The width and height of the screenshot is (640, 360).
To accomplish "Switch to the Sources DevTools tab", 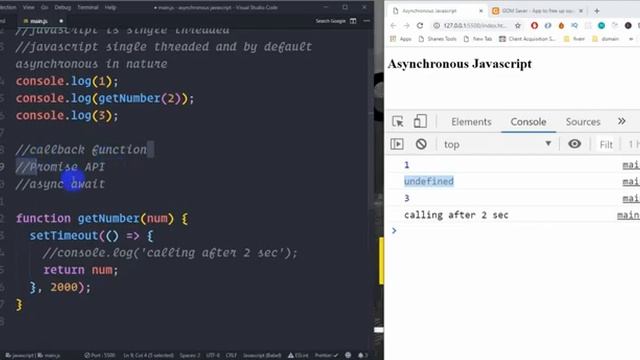I will [x=583, y=122].
